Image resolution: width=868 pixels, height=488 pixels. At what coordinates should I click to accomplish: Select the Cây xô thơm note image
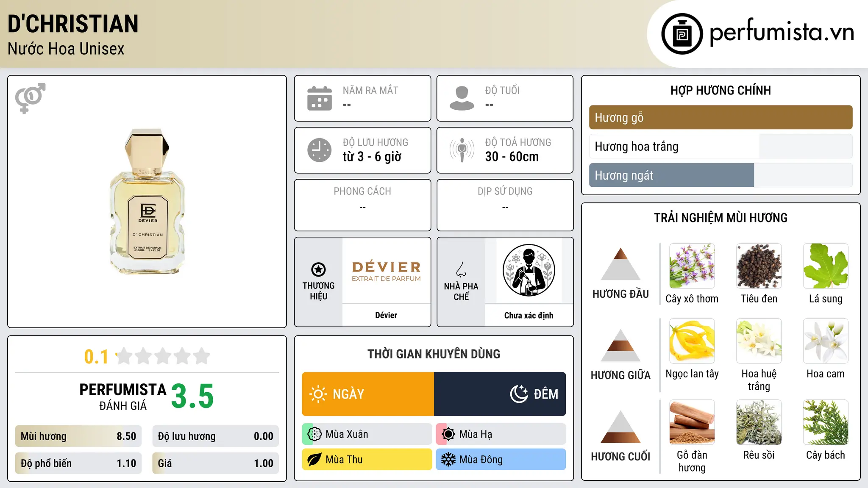point(692,266)
